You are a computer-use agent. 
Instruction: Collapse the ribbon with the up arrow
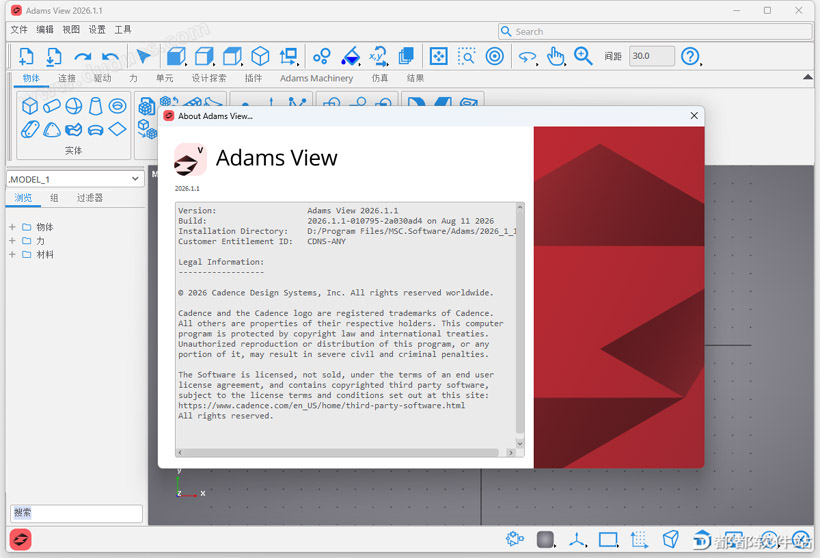click(x=808, y=77)
